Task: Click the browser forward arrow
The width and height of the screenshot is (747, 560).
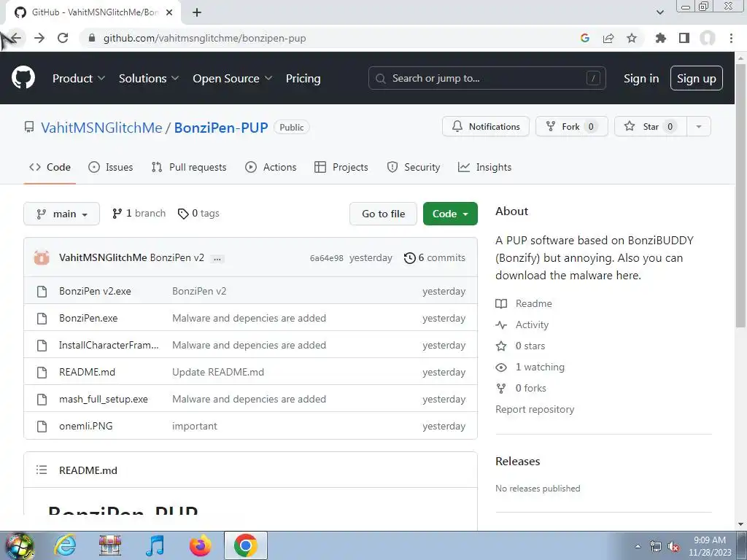Action: point(39,38)
